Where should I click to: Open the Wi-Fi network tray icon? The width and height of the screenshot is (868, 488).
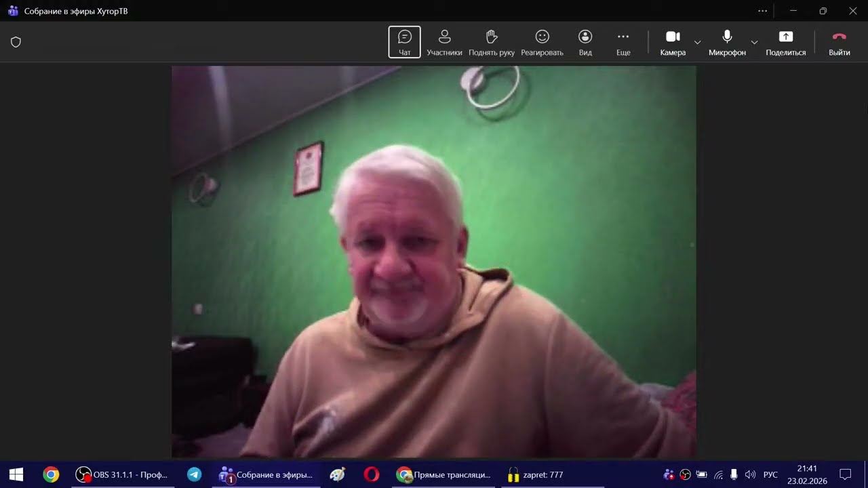point(718,474)
